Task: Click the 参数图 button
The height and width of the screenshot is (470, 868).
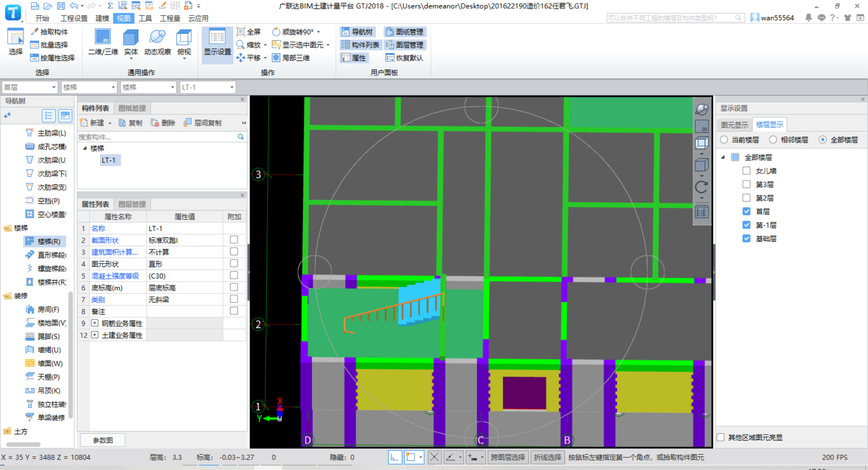Action: 103,440
